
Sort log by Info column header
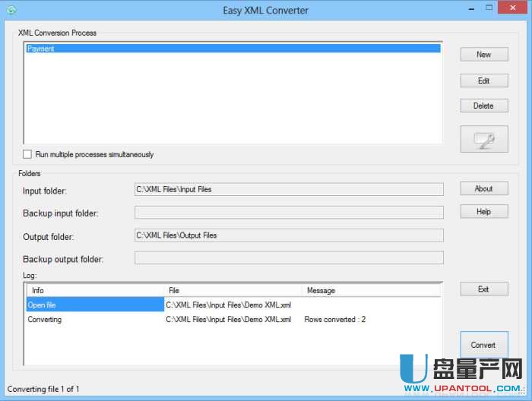(95, 290)
